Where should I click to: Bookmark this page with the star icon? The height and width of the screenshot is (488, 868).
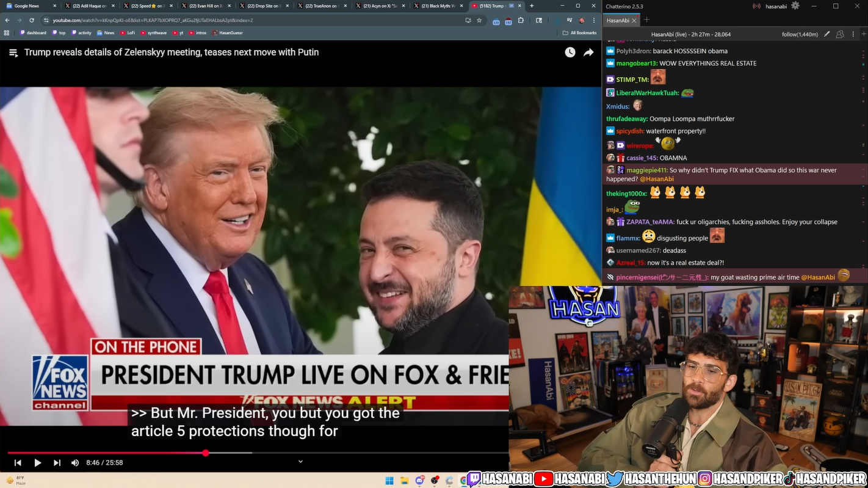tap(479, 20)
